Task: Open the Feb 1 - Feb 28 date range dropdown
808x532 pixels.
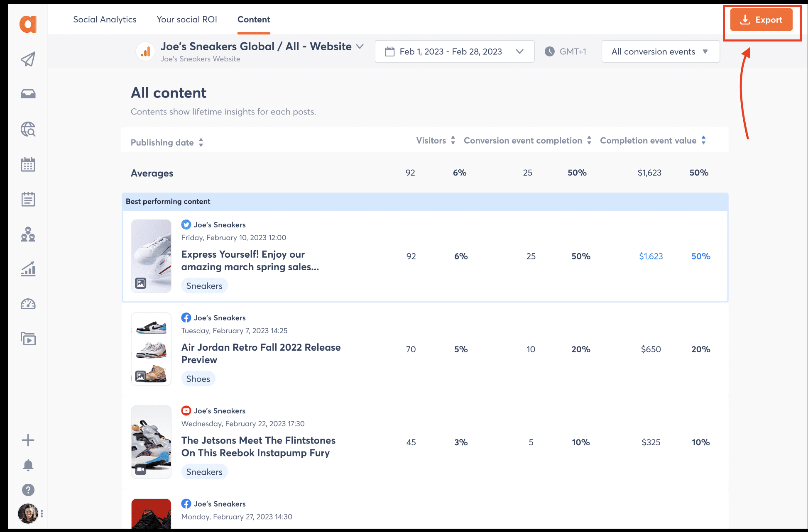Action: coord(455,51)
